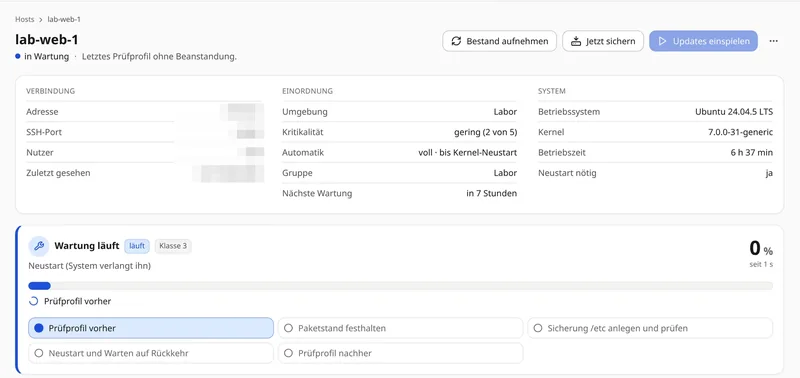Click the Adresse row label

pos(42,112)
